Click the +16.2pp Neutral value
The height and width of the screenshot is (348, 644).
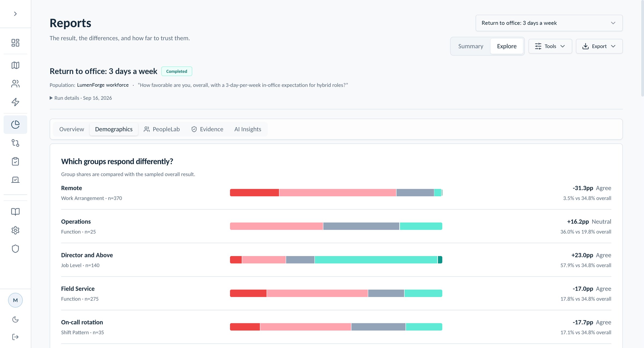[x=589, y=222]
